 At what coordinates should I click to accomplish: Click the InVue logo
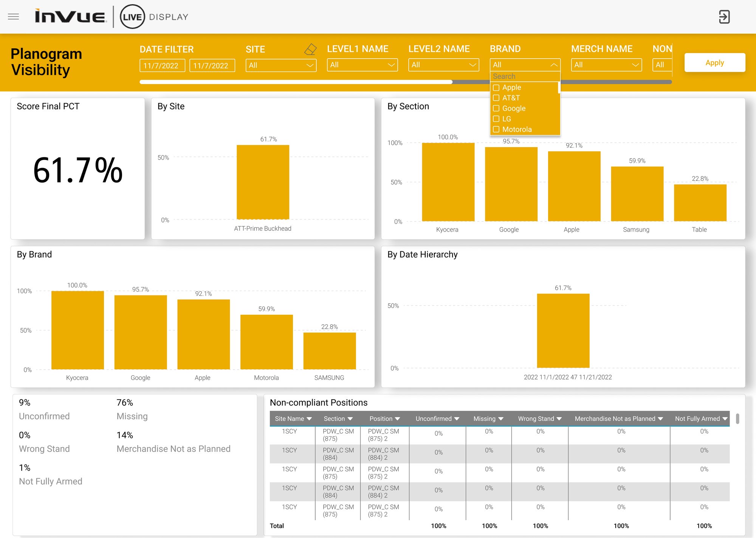(x=70, y=17)
